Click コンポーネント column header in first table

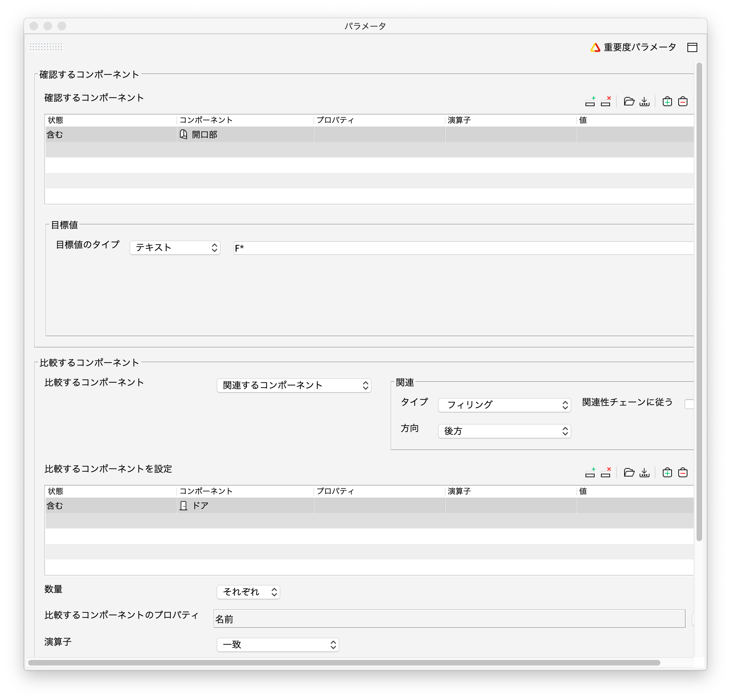pos(245,120)
